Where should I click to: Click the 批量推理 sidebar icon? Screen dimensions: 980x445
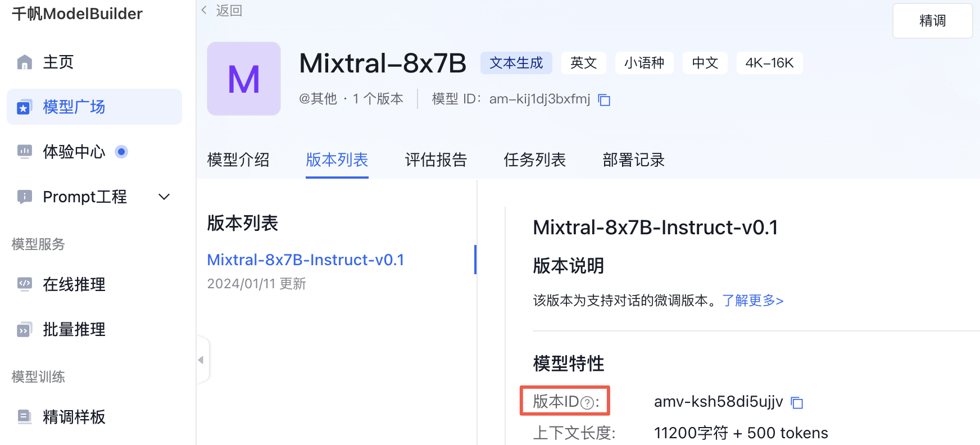[x=24, y=329]
